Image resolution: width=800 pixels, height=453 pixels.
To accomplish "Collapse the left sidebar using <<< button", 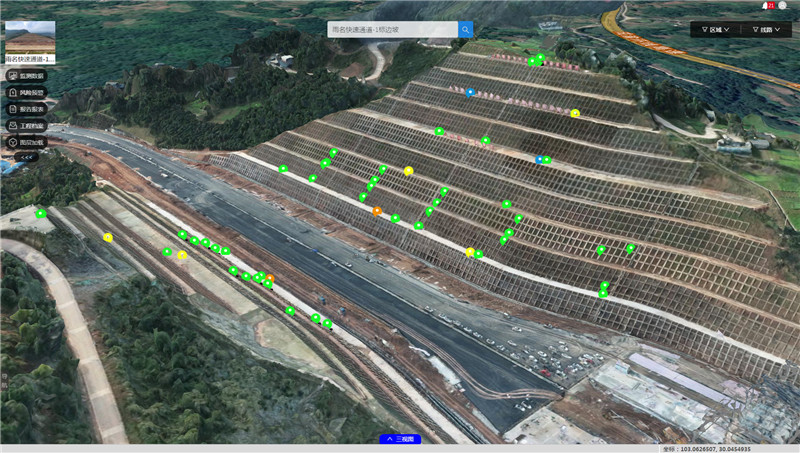I will (27, 157).
